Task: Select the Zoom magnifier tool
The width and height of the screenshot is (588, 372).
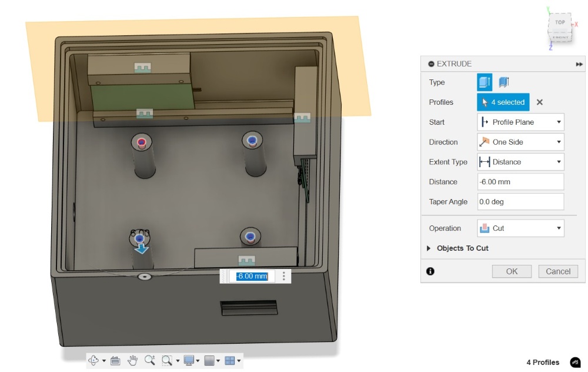Action: pyautogui.click(x=149, y=360)
